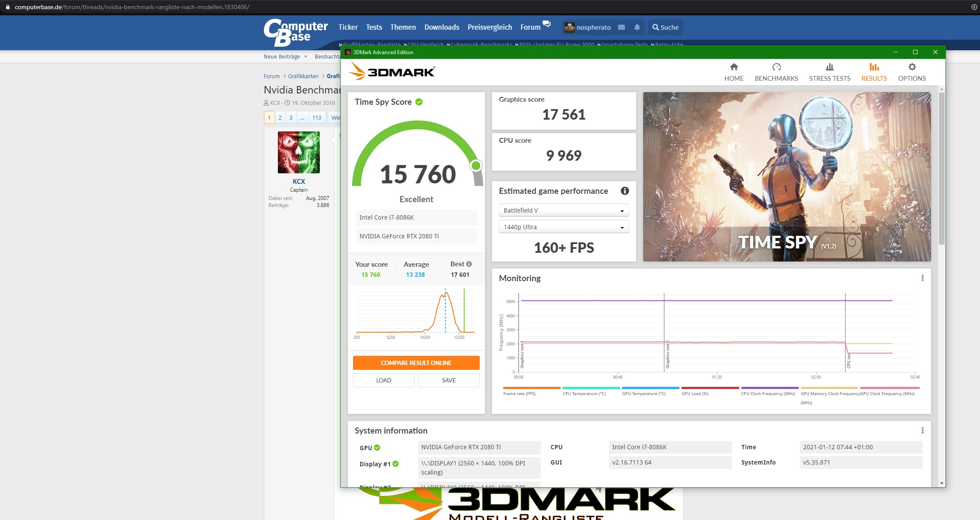Image resolution: width=980 pixels, height=520 pixels.
Task: Open Preisvergleich on ComputerBase
Action: [x=490, y=27]
